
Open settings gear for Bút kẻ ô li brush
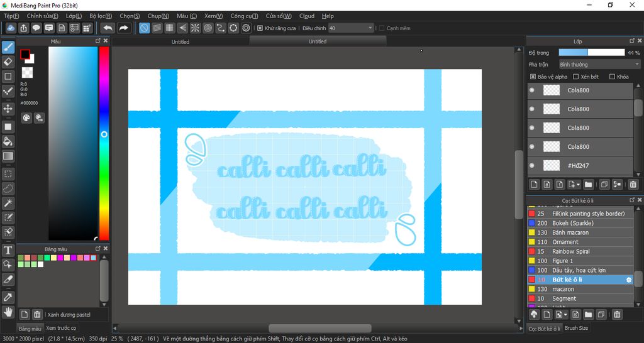tap(628, 280)
